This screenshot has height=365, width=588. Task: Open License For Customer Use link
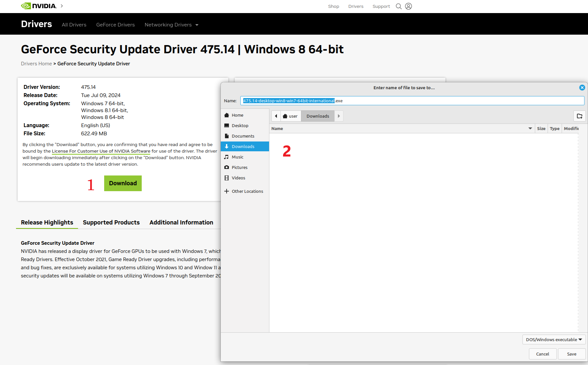pyautogui.click(x=101, y=151)
